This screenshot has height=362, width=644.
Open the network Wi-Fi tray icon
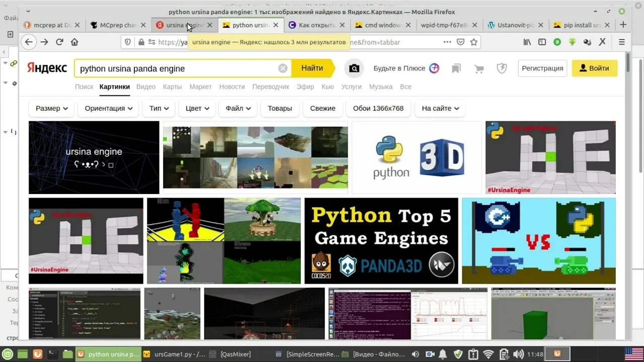point(488,354)
